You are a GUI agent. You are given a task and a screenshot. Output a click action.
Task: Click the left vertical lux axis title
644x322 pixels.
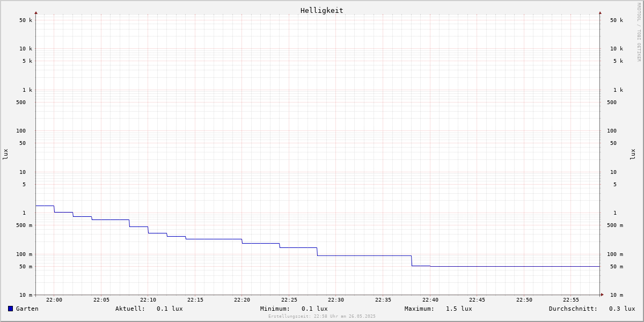(5, 155)
